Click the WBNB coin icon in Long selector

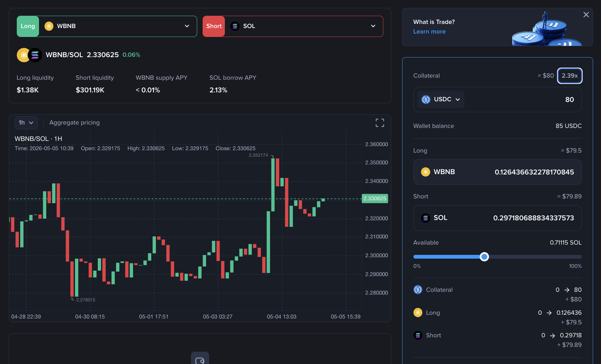tap(49, 26)
